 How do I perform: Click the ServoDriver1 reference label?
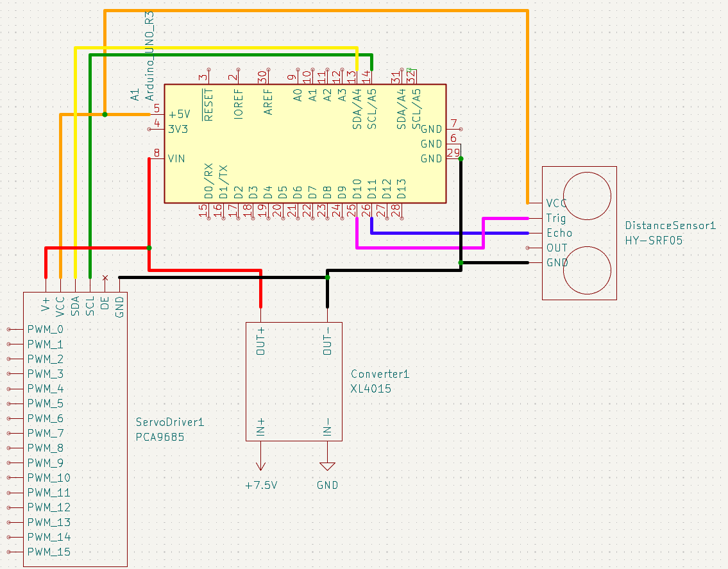pos(170,422)
